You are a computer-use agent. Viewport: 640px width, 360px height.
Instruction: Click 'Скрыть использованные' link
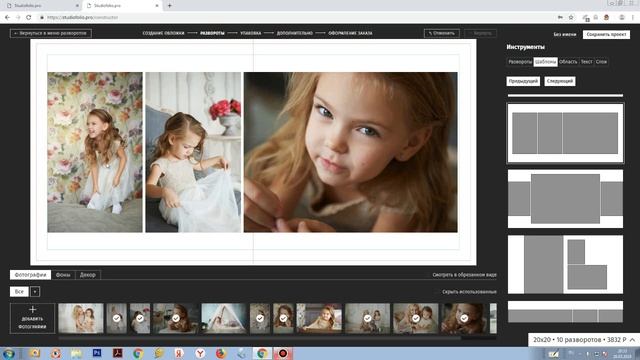click(x=469, y=292)
